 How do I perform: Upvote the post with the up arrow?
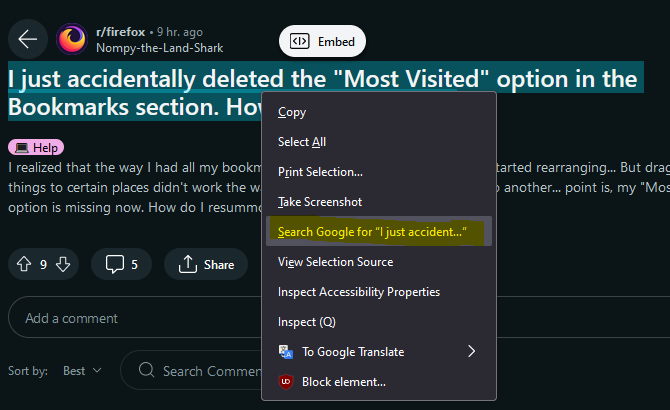[24, 264]
